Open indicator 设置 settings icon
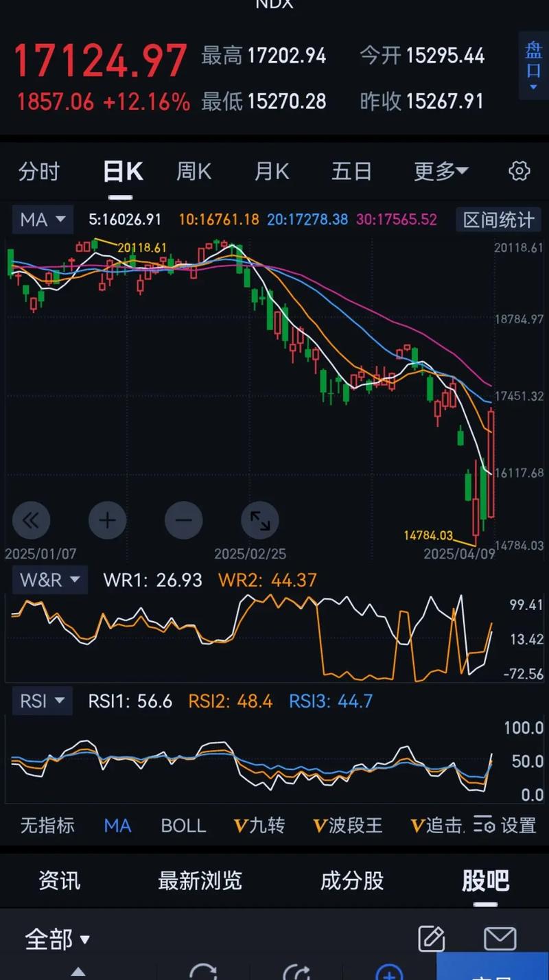The height and width of the screenshot is (980, 549). (505, 825)
